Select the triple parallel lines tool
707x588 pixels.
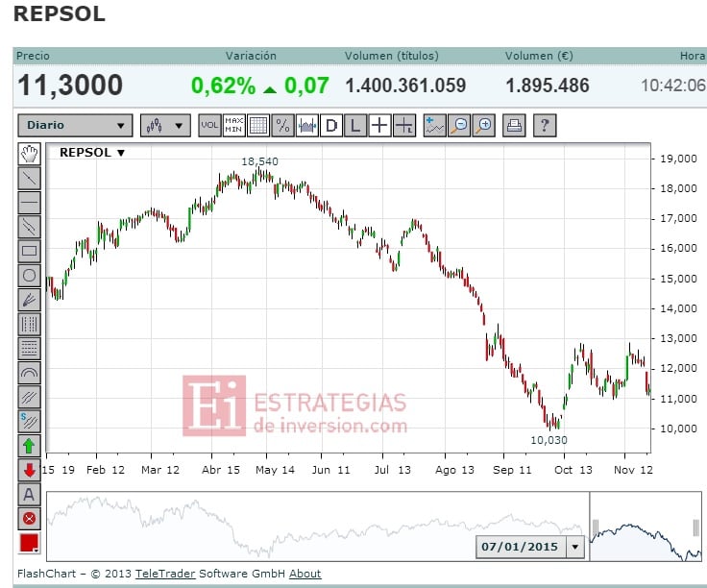(30, 397)
